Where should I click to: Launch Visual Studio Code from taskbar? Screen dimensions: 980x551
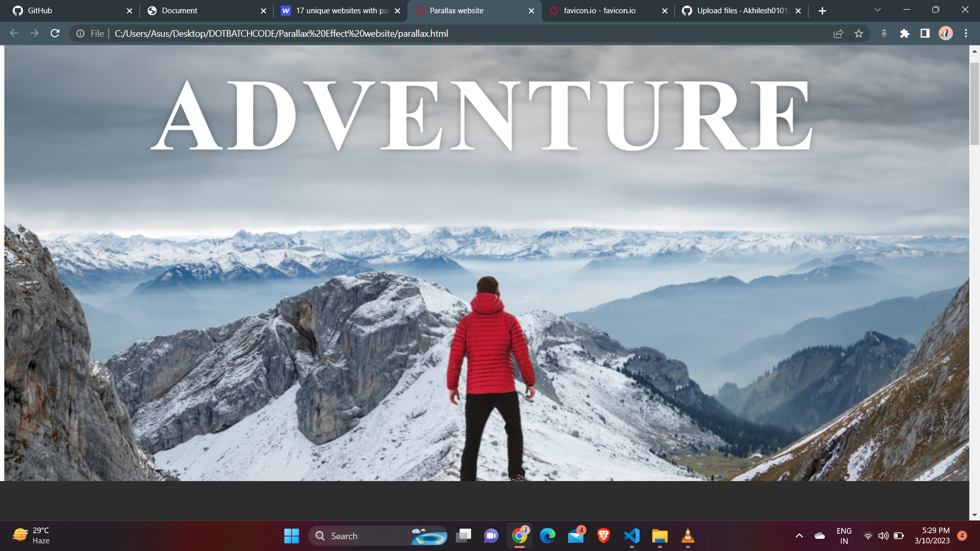(632, 536)
